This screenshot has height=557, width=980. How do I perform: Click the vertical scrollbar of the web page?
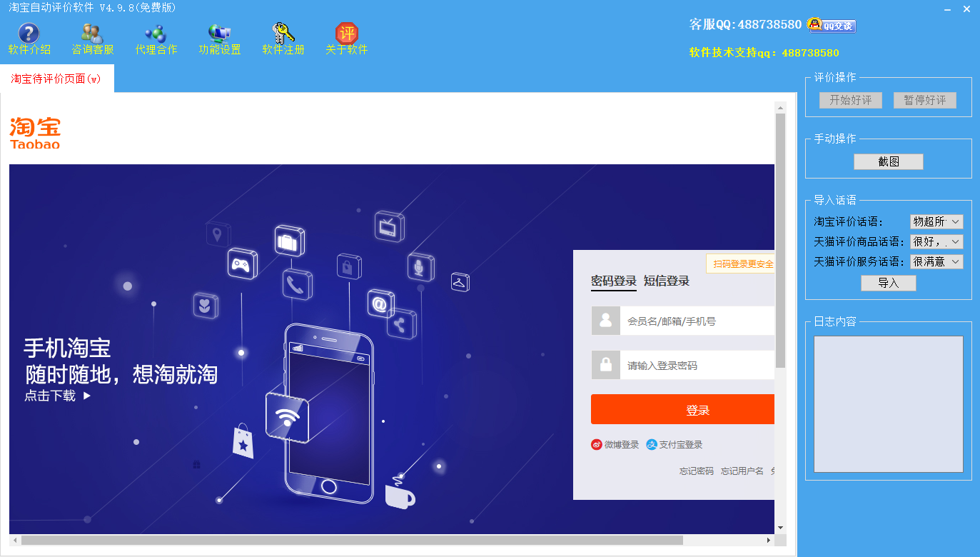(x=780, y=241)
